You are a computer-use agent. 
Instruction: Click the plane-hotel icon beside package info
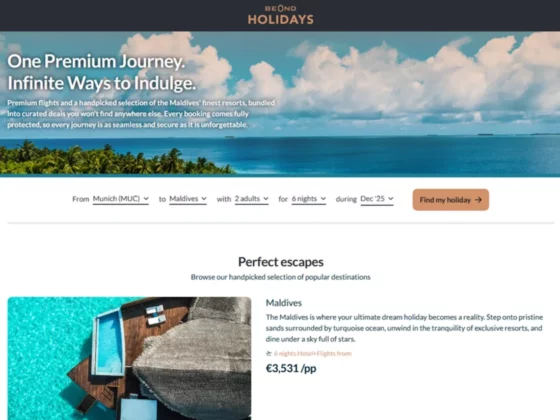pyautogui.click(x=269, y=354)
